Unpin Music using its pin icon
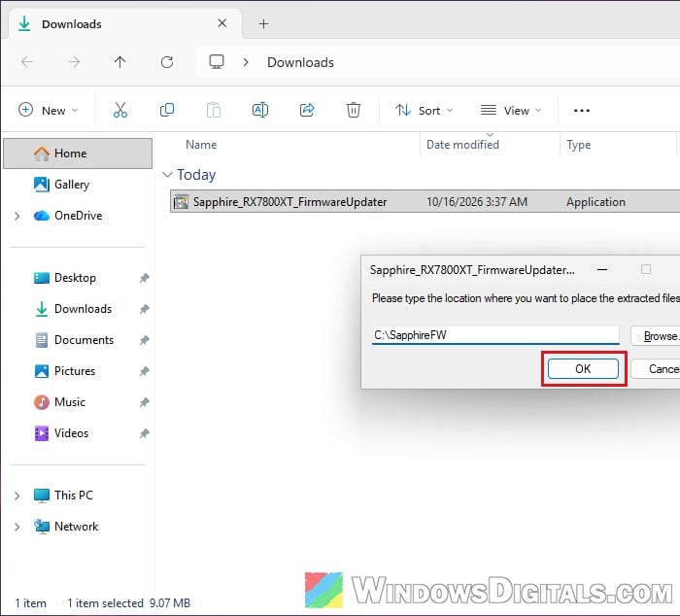680x616 pixels. coord(144,402)
